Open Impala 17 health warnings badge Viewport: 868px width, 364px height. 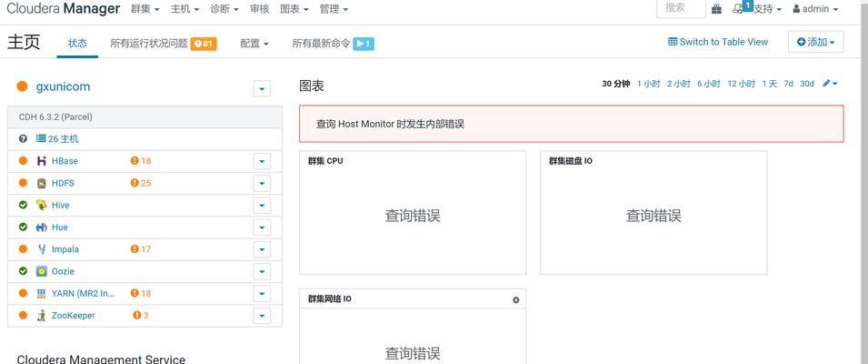point(141,249)
